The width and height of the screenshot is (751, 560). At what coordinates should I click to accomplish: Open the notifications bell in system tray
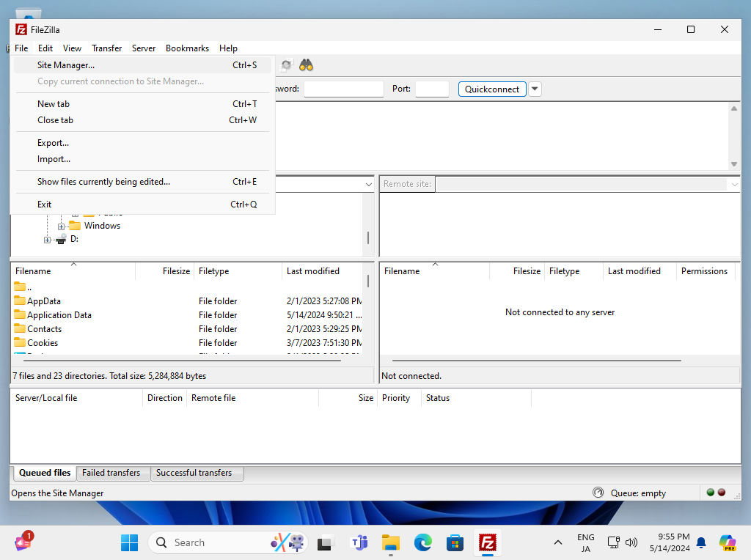pyautogui.click(x=701, y=542)
